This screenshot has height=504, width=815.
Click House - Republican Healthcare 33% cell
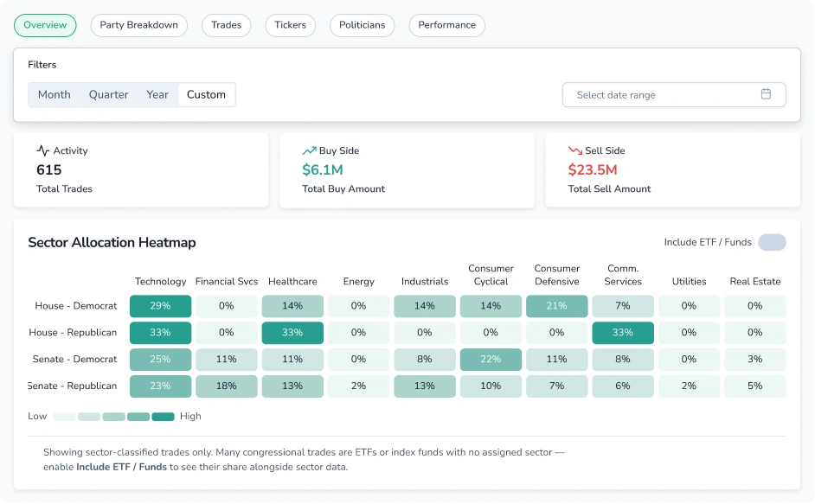292,333
